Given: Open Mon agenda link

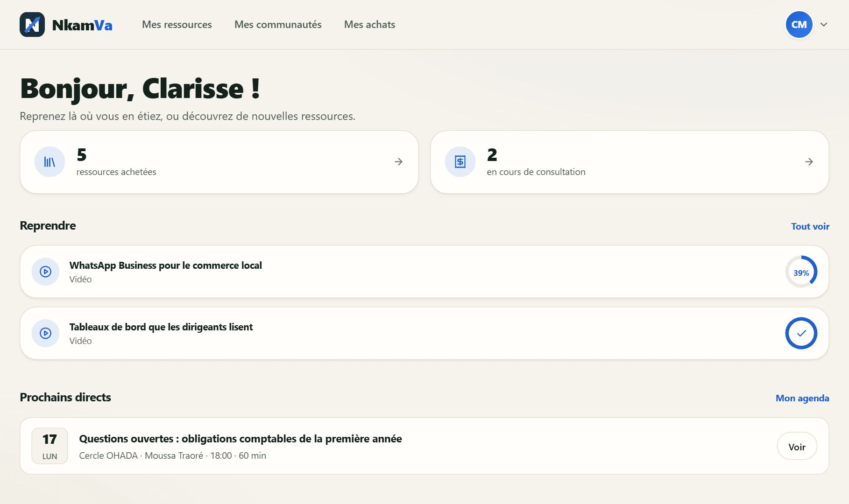Looking at the screenshot, I should pos(802,398).
